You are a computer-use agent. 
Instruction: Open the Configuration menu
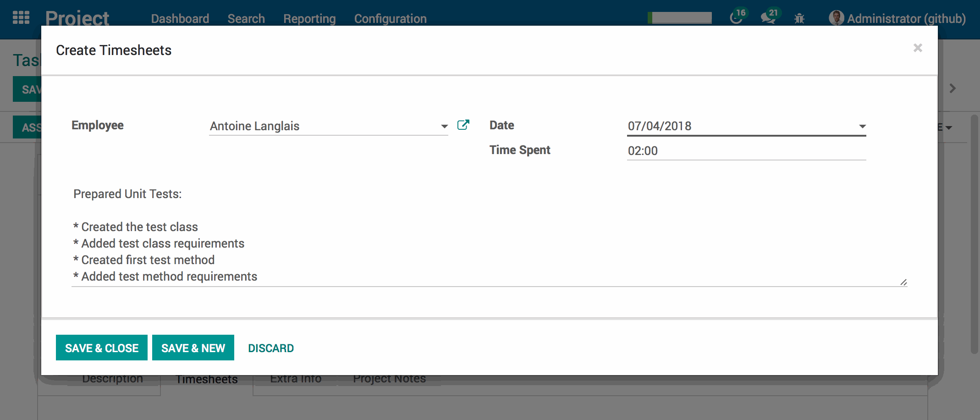[390, 19]
